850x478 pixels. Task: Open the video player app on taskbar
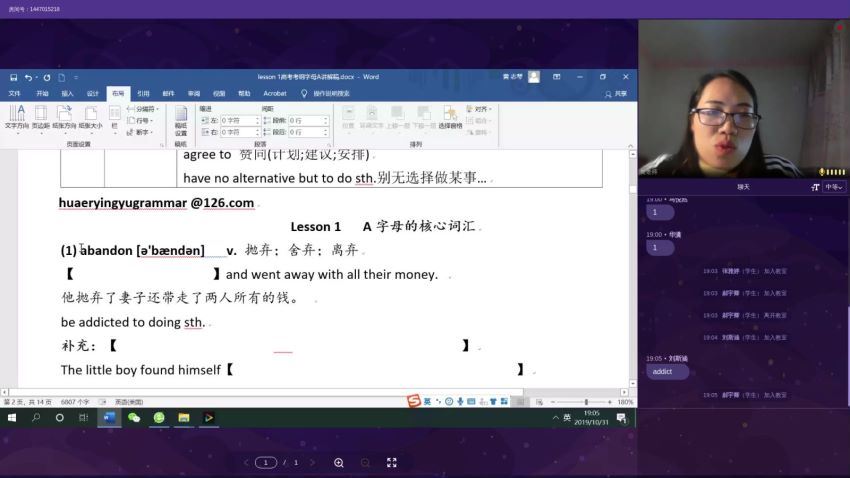point(209,417)
